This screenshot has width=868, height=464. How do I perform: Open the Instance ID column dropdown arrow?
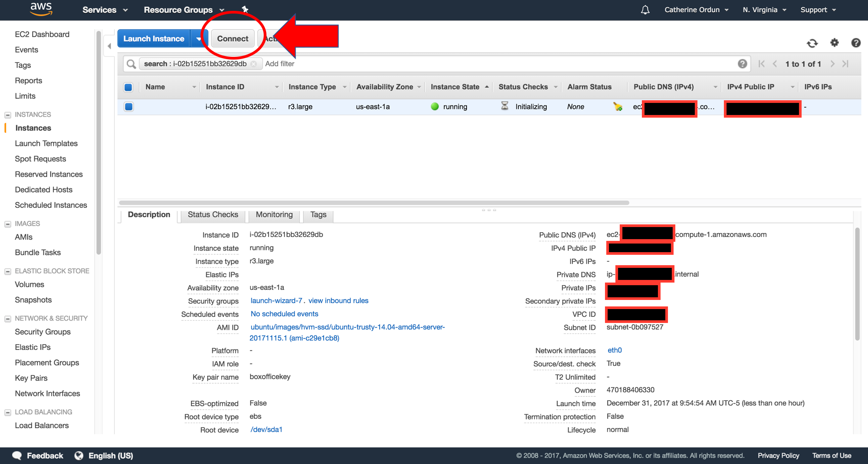tap(276, 87)
